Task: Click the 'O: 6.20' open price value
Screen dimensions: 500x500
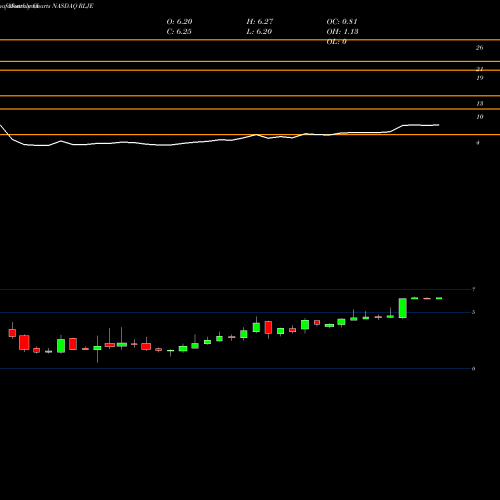Action: tap(179, 22)
